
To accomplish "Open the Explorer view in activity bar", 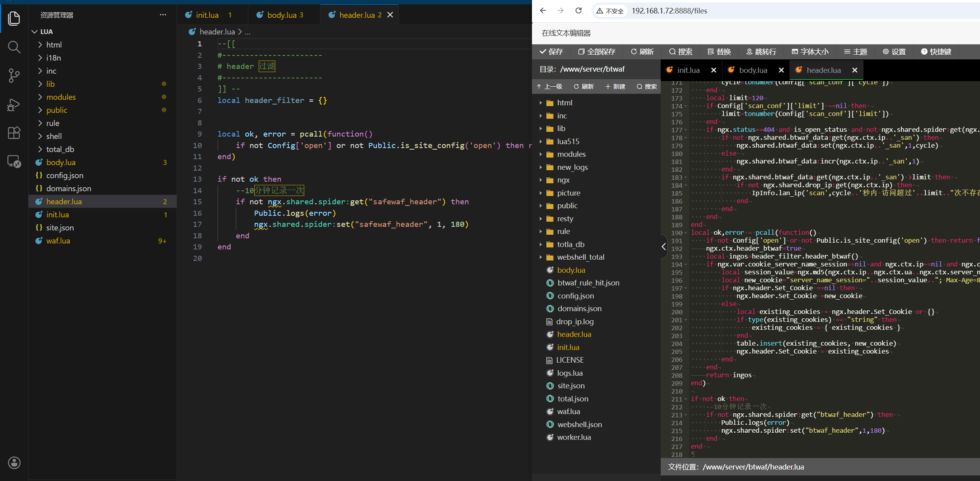I will coord(14,18).
